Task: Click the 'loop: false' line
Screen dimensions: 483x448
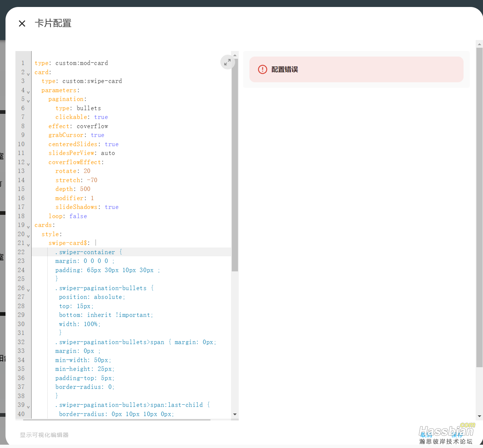Action: tap(68, 216)
